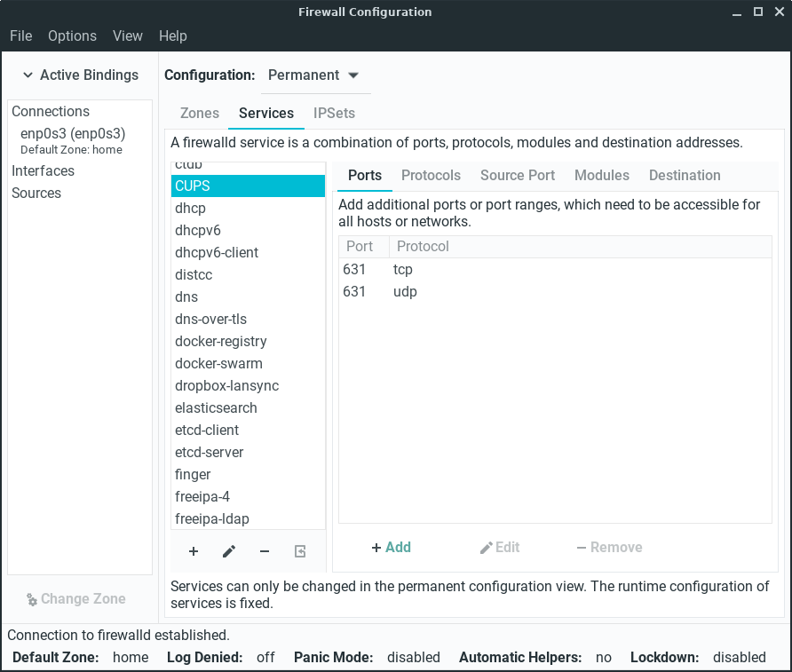Open the Destination tab
The image size is (792, 672).
click(684, 175)
